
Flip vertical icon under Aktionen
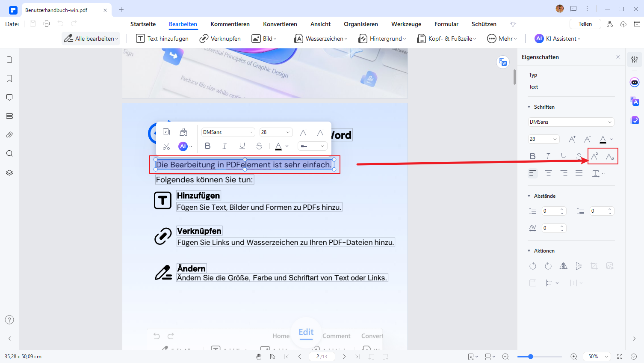pyautogui.click(x=579, y=266)
